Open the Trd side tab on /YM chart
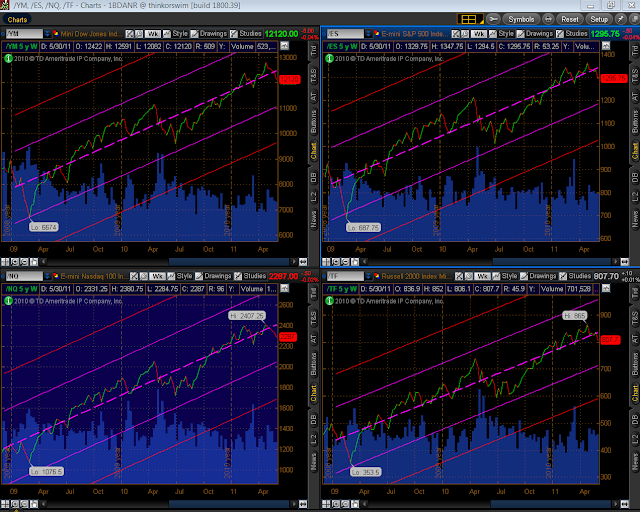The height and width of the screenshot is (512, 640). (x=313, y=51)
